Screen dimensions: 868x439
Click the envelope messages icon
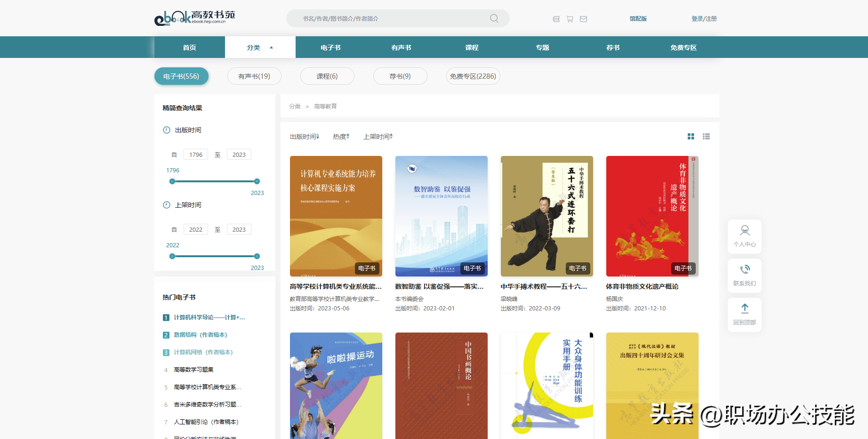583,19
